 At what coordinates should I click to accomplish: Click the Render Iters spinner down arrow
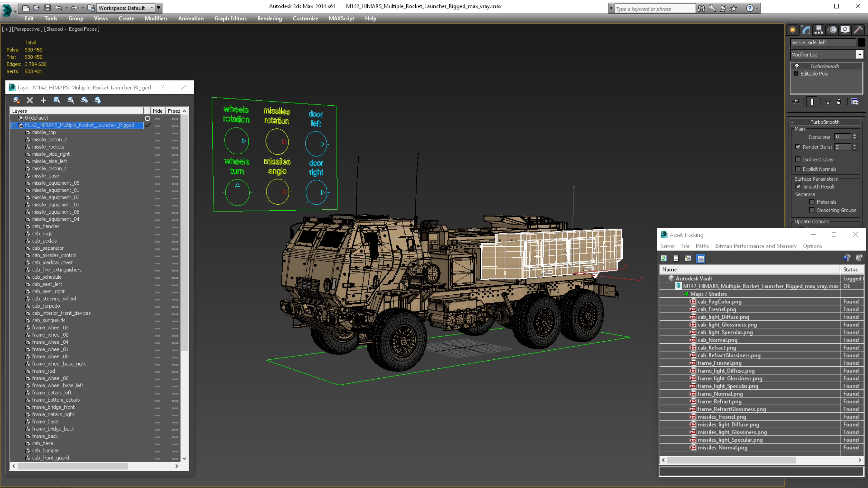[x=854, y=149]
